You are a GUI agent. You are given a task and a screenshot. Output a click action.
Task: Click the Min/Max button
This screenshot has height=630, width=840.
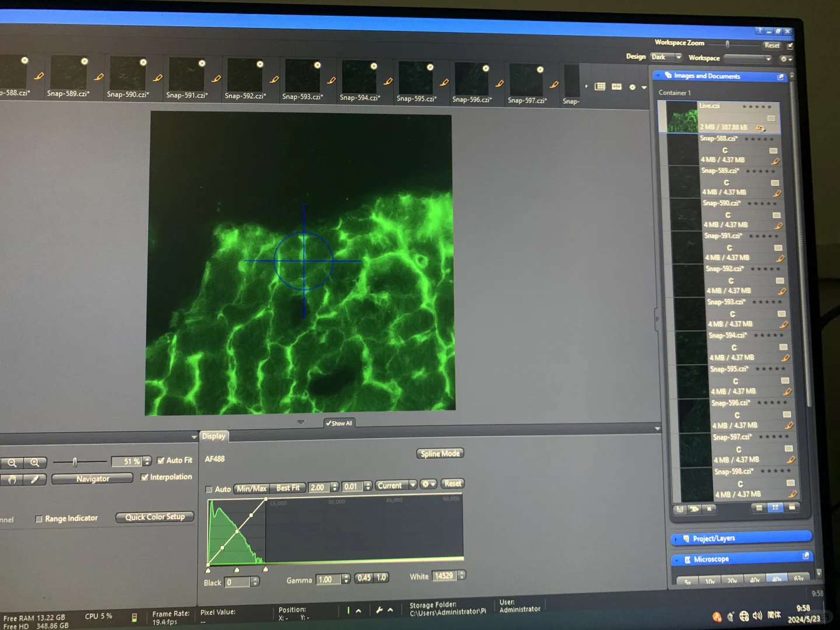coord(252,488)
